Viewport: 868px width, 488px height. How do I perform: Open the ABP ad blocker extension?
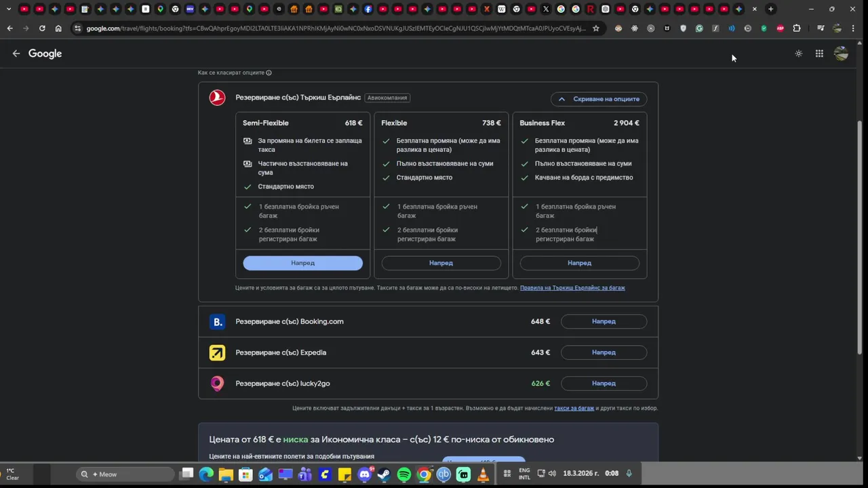[x=781, y=28]
